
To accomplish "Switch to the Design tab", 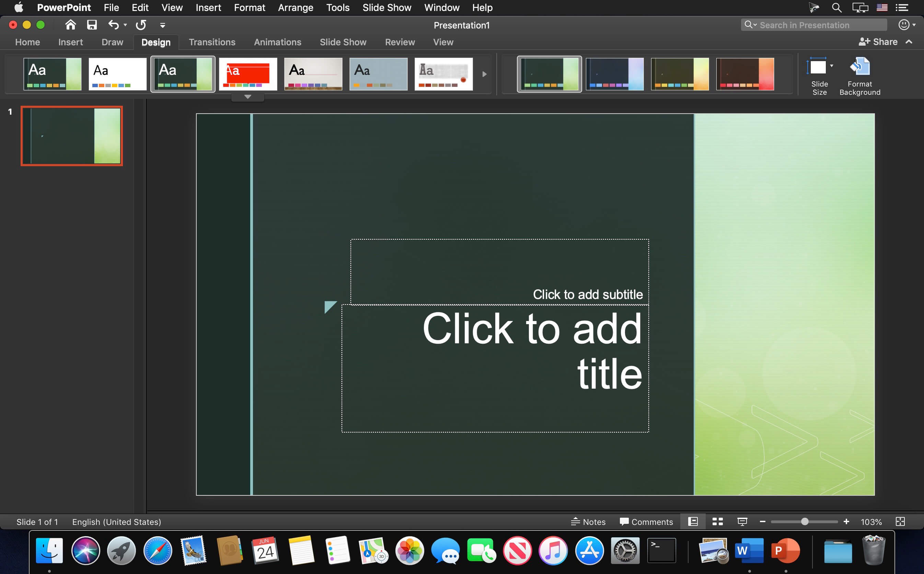I will coord(156,42).
